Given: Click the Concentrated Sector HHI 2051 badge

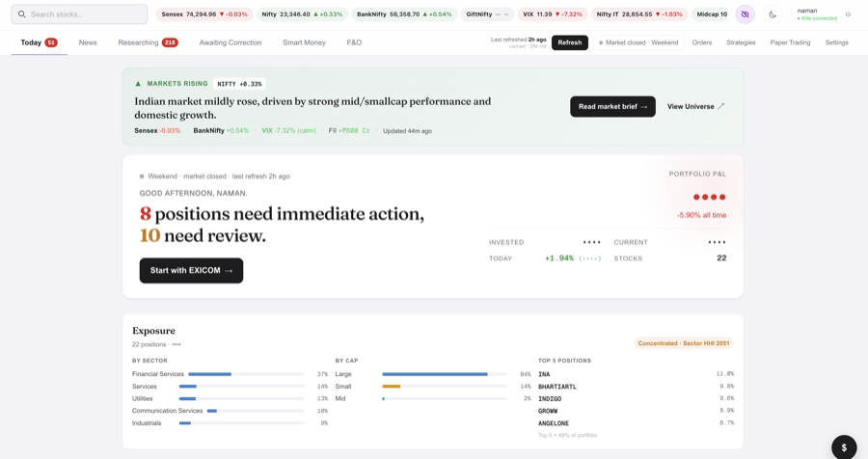Looking at the screenshot, I should point(684,343).
